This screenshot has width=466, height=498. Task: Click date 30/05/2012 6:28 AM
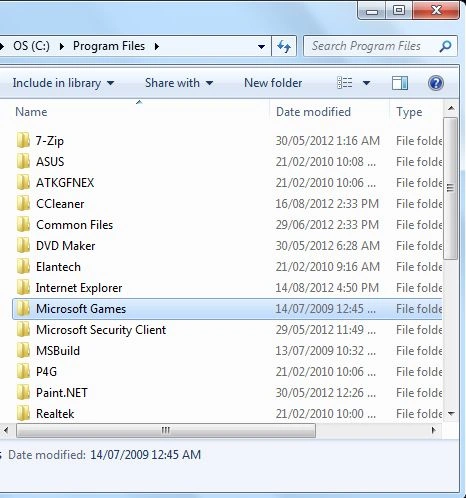(x=328, y=246)
